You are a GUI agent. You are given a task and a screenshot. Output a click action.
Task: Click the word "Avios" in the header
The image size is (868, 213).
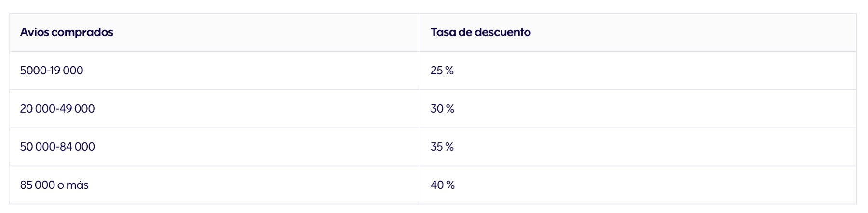coord(34,32)
